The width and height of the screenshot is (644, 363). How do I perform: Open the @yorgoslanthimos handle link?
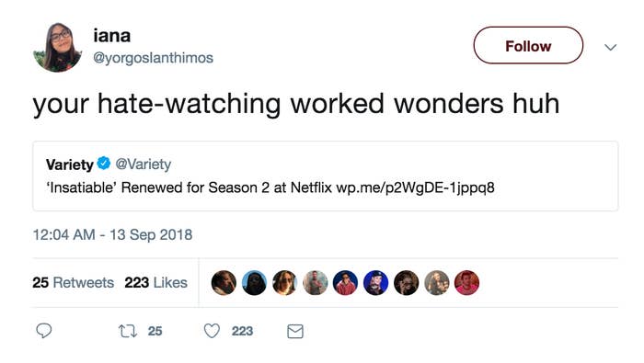point(154,58)
